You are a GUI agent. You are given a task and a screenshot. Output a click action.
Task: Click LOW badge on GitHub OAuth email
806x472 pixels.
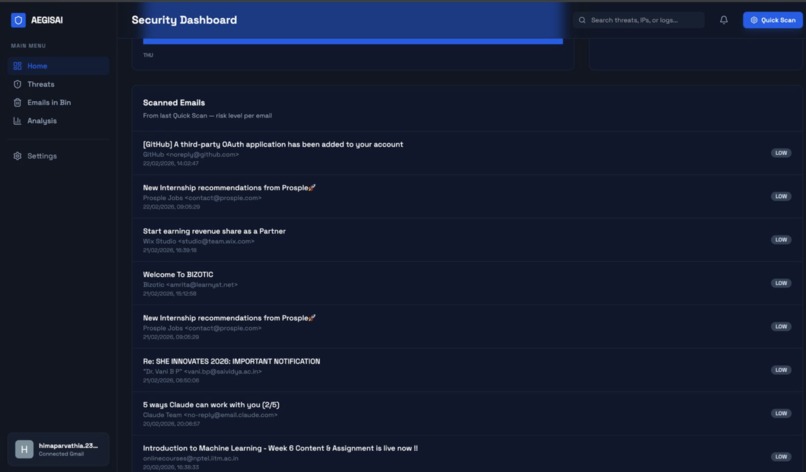coord(781,153)
